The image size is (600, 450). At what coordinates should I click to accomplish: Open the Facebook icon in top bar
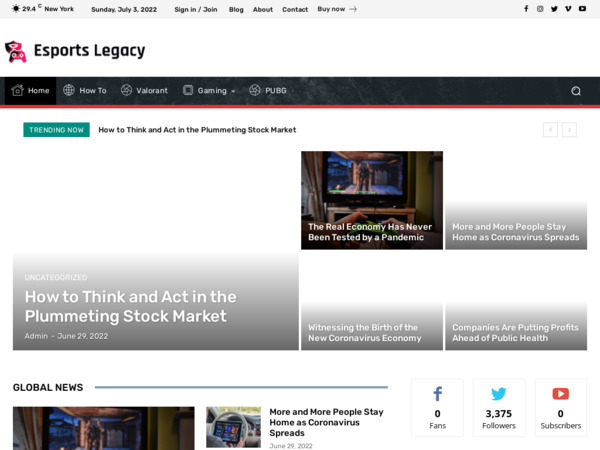coord(526,9)
